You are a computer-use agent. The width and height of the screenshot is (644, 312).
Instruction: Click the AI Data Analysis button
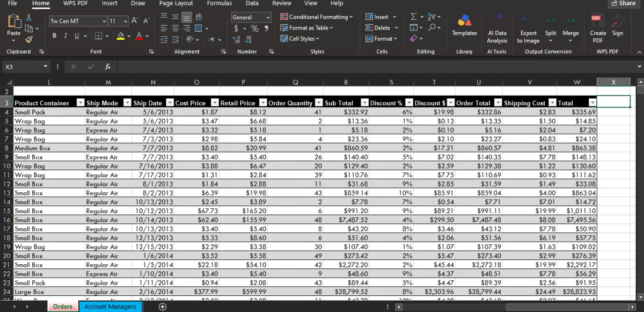pos(497,29)
